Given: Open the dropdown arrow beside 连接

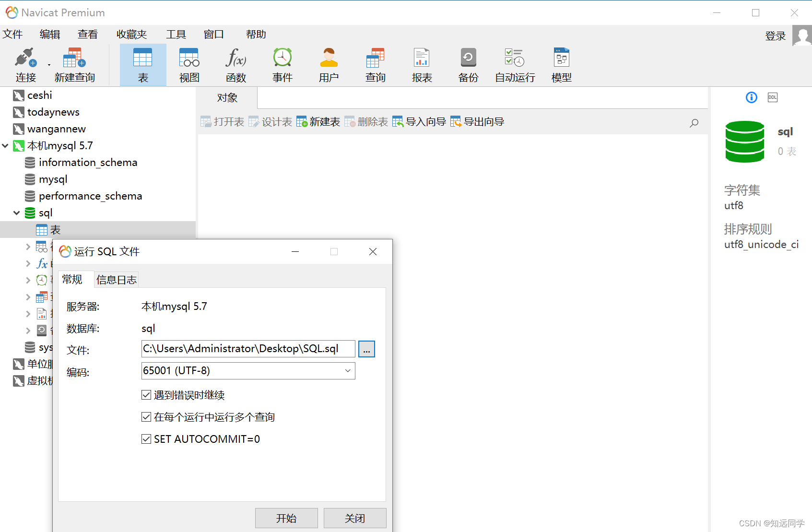Looking at the screenshot, I should pos(49,65).
